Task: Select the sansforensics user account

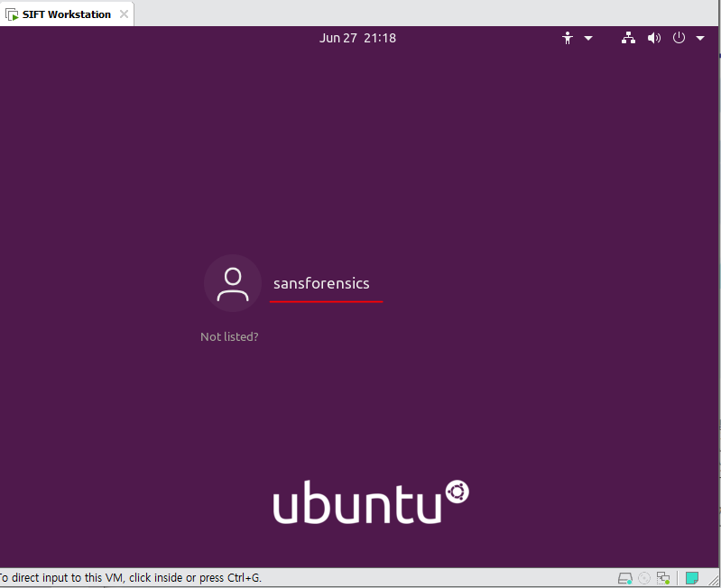Action: click(x=321, y=283)
